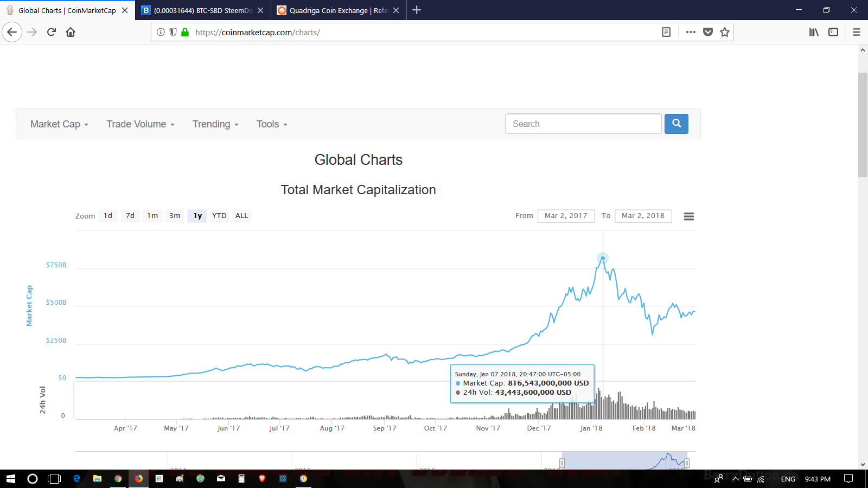Viewport: 868px width, 488px height.
Task: Switch to the Quadriga Coin Exchange tab
Action: (335, 10)
